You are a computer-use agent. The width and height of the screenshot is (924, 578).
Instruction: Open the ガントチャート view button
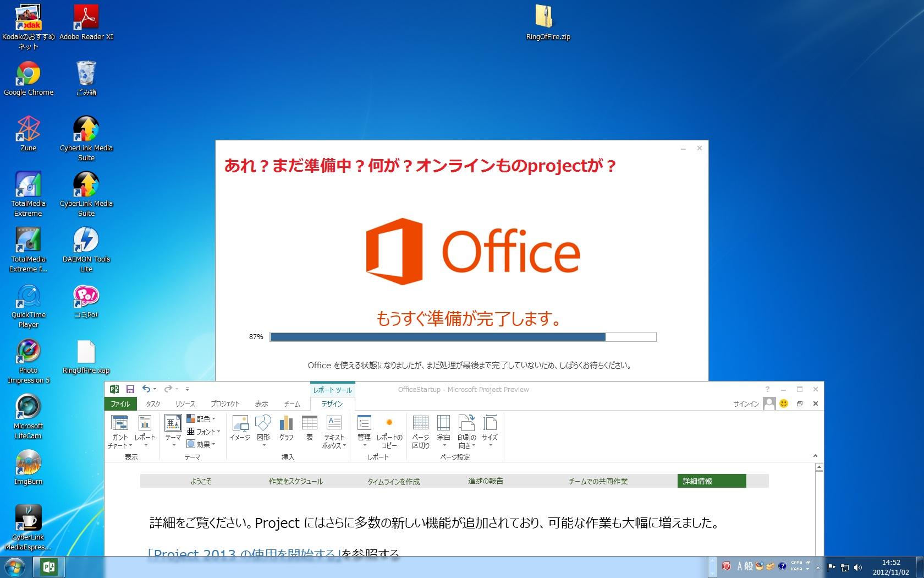[x=120, y=432]
